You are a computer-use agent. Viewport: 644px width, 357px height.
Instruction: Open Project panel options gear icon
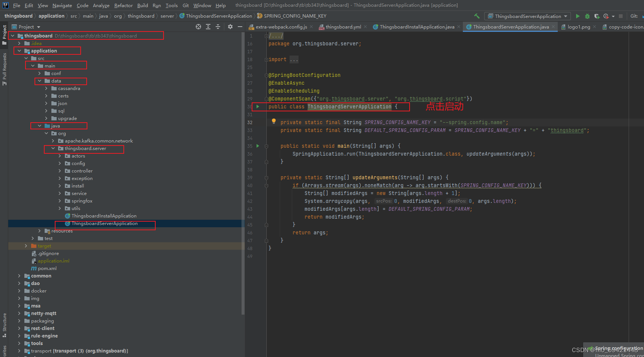230,27
